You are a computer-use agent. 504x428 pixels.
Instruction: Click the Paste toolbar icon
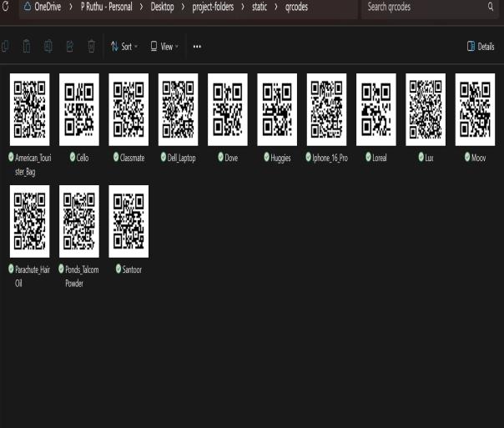pos(27,46)
